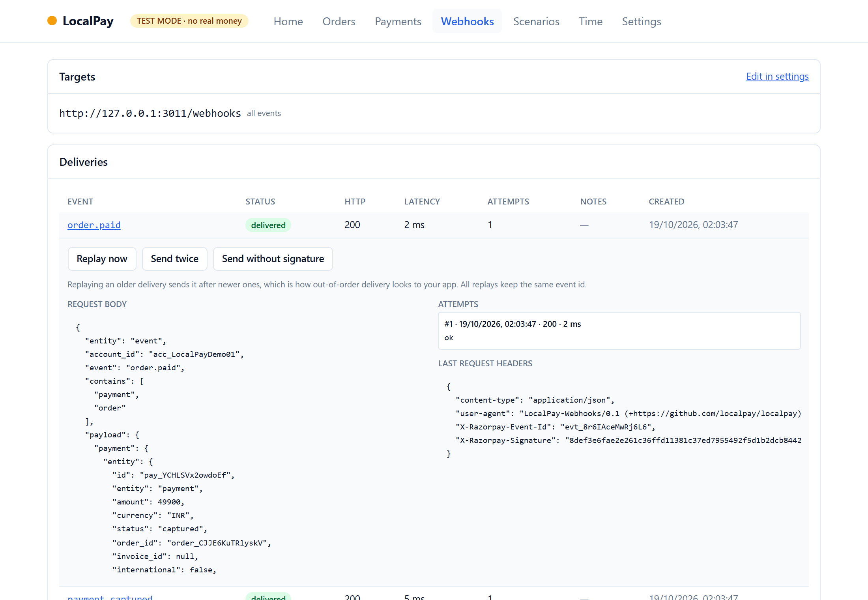868x600 pixels.
Task: Open the Time tab
Action: point(590,21)
